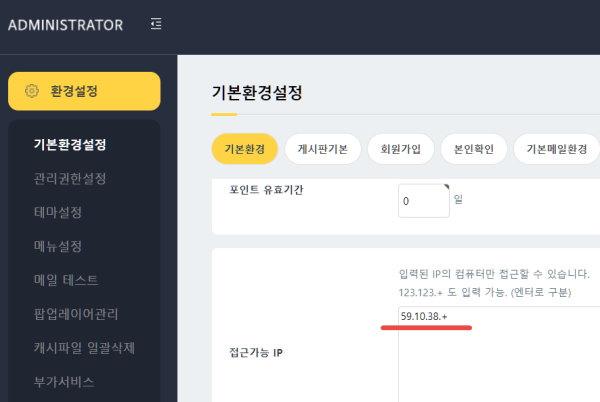
Task: Jump to the 회원가입 tab
Action: pyautogui.click(x=400, y=148)
